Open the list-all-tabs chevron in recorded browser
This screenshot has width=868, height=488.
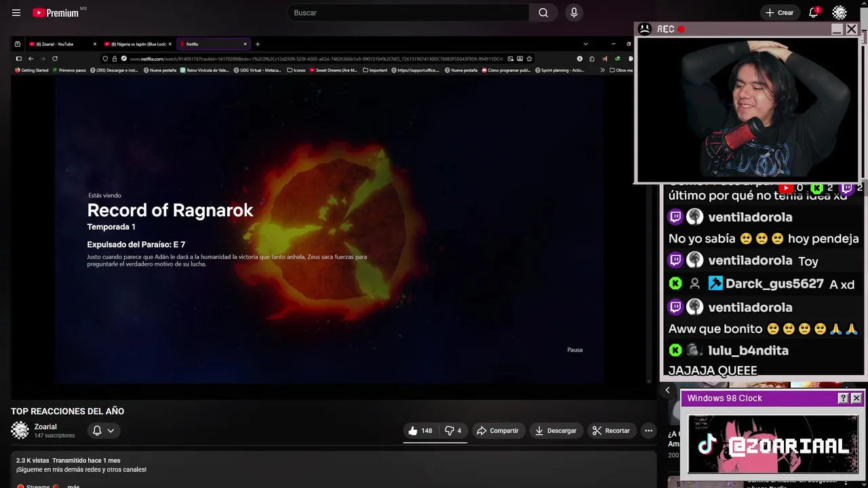(585, 44)
